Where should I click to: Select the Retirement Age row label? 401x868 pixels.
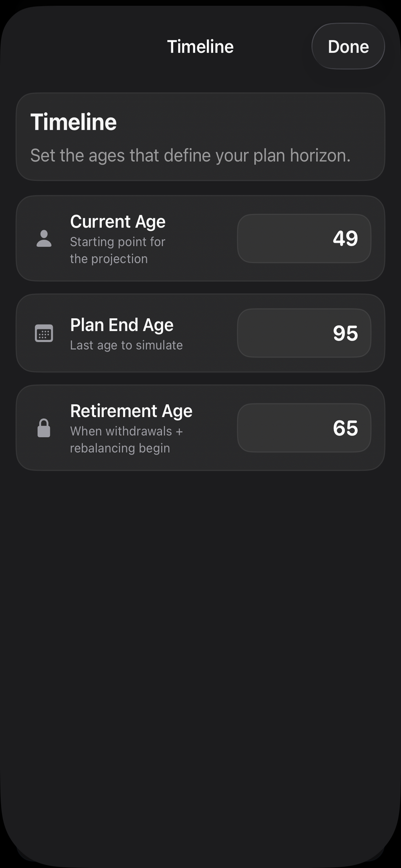(131, 411)
